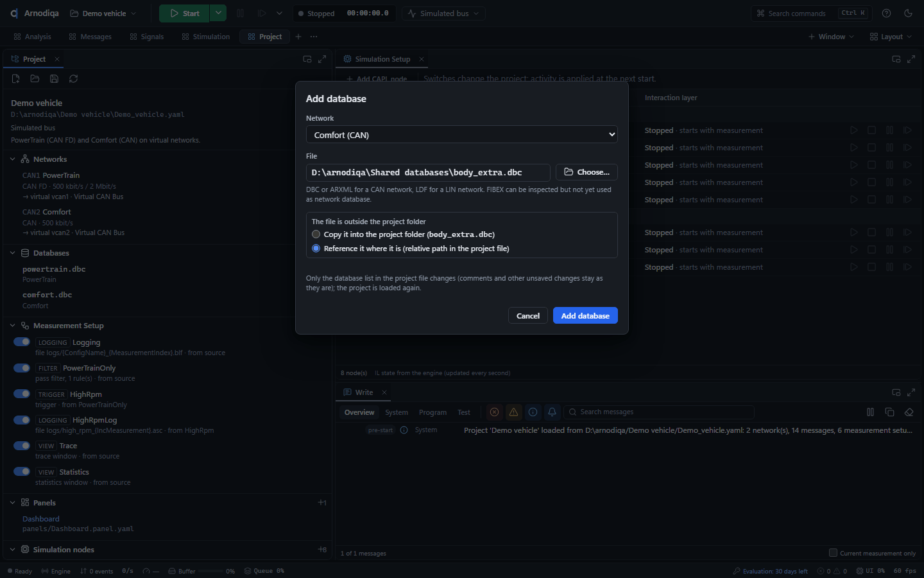Viewport: 924px width, 578px height.
Task: Open project folder icon in Project panel
Action: click(35, 79)
